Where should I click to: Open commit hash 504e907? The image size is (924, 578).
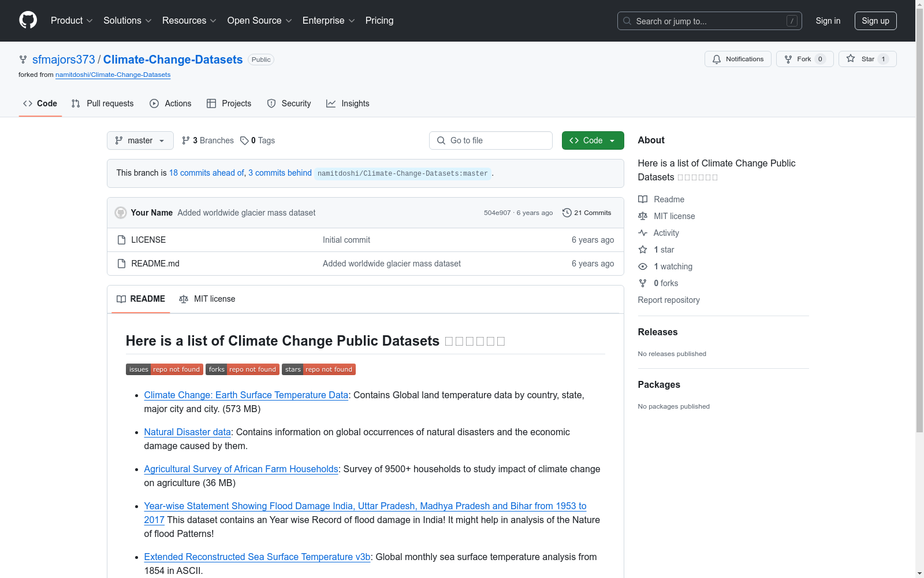(x=497, y=213)
